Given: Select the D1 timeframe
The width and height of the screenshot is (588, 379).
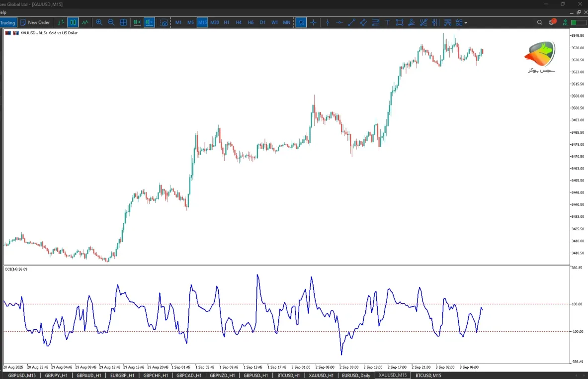Looking at the screenshot, I should click(x=262, y=22).
